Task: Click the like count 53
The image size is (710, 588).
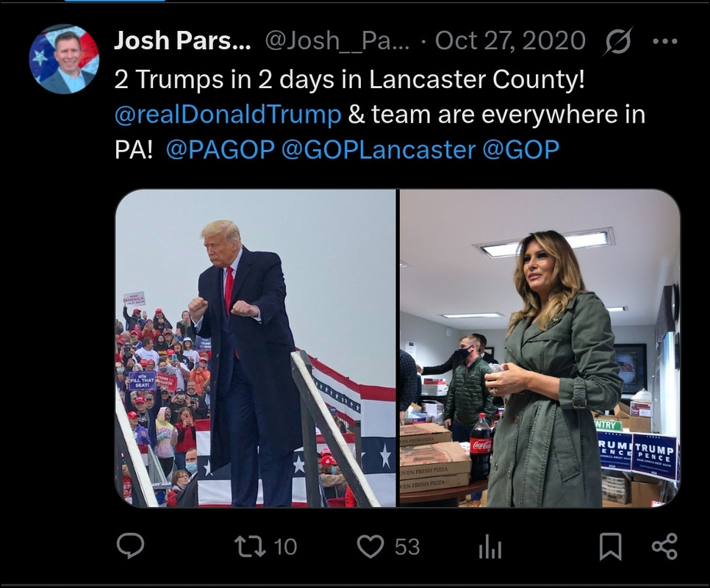Action: tap(406, 546)
